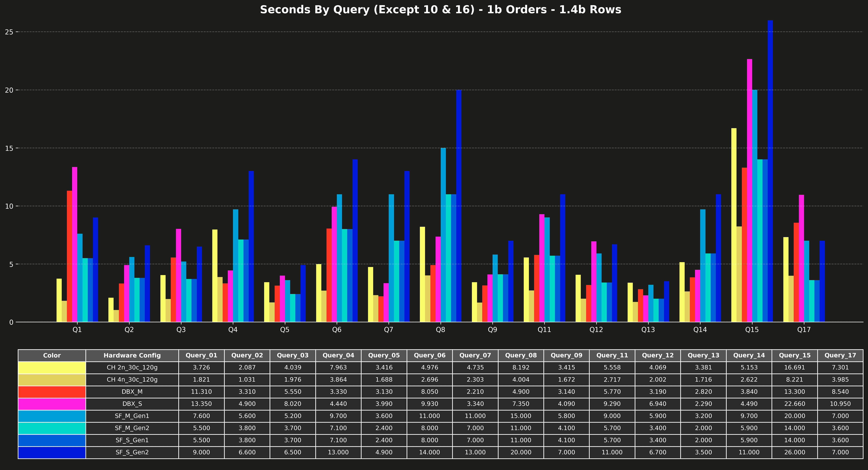Screen dimensions: 868x470
Task: Click the yellow swatch for CH 2n_30c_120g
Action: [x=52, y=368]
